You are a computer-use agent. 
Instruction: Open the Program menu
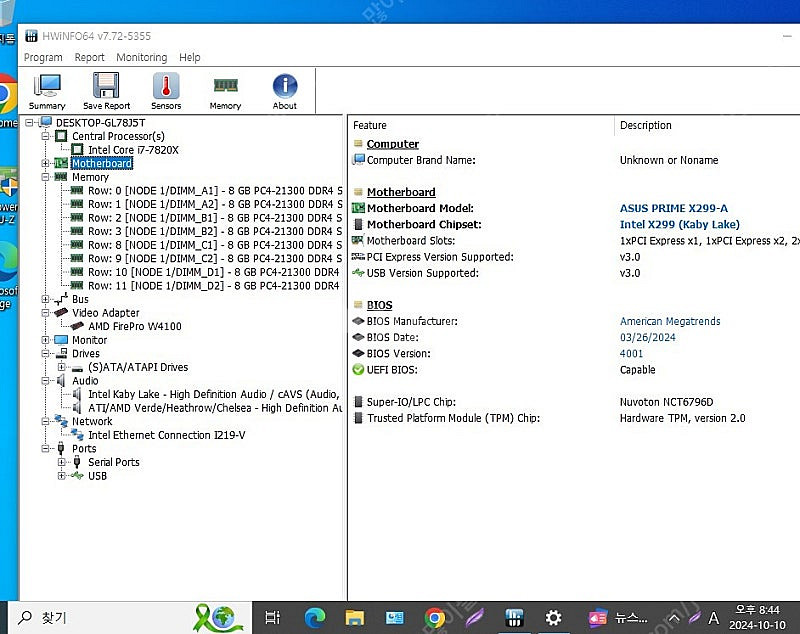coord(43,57)
